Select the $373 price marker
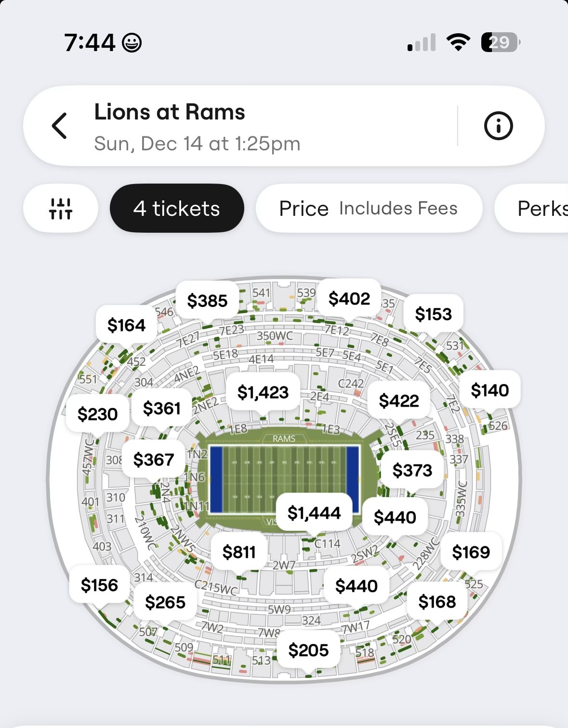Viewport: 568px width, 728px height. [412, 470]
